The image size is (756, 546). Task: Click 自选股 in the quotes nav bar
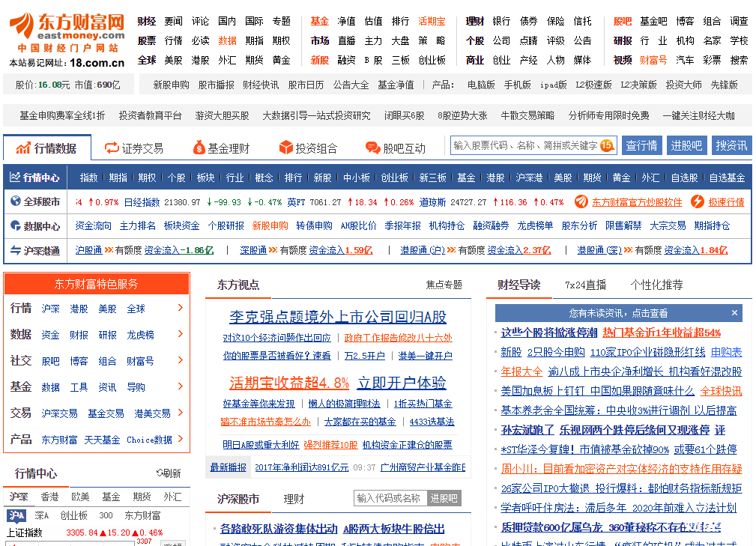(684, 178)
